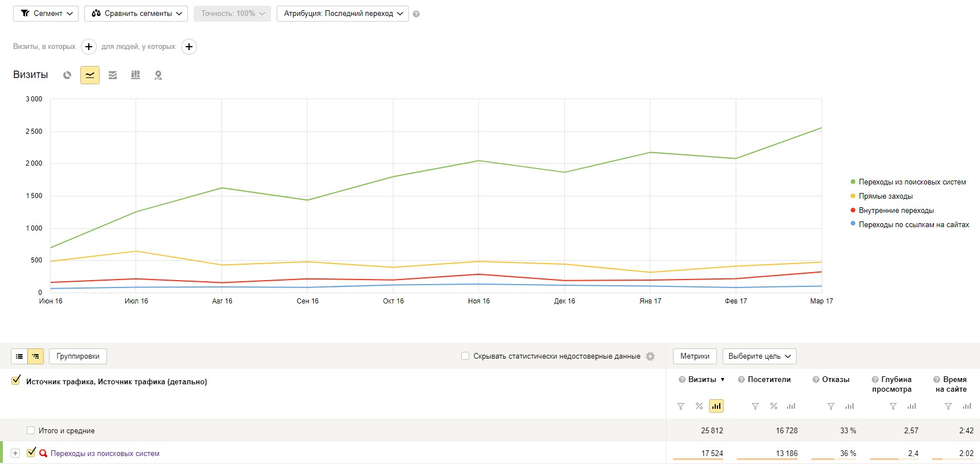Uncheck Переходы из поисковых систем row
The height and width of the screenshot is (464, 980).
pos(31,453)
